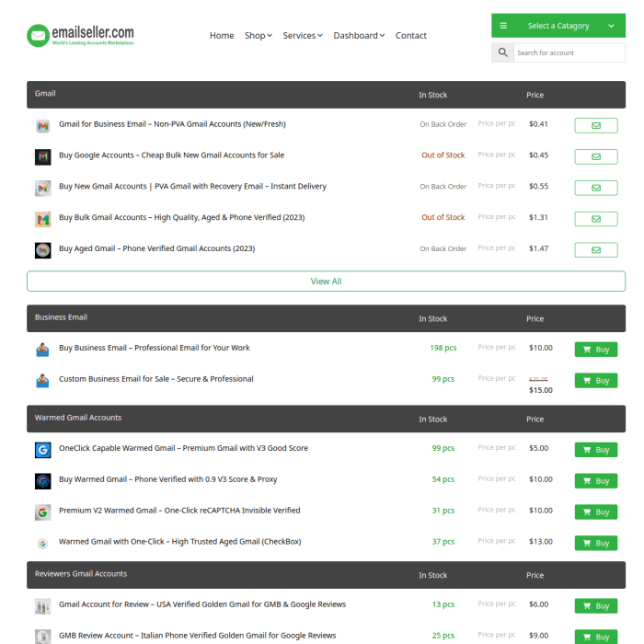Open the Select a Catagory dropdown

click(558, 26)
